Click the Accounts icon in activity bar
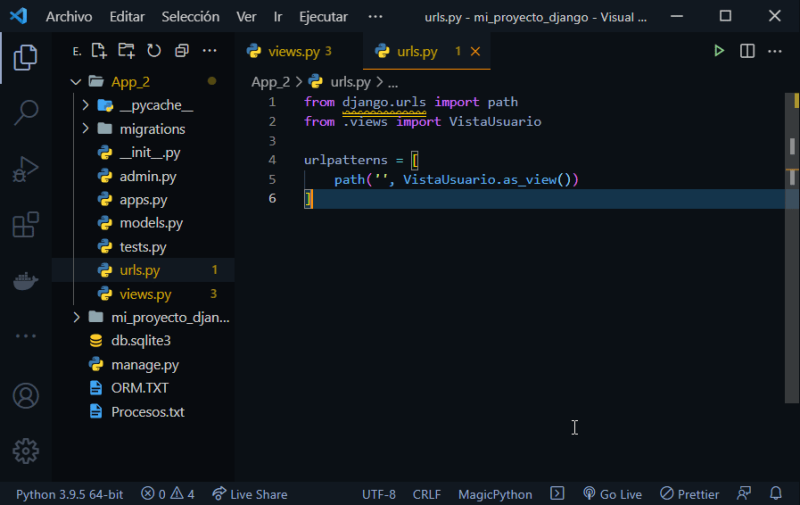The height and width of the screenshot is (505, 800). coord(26,396)
